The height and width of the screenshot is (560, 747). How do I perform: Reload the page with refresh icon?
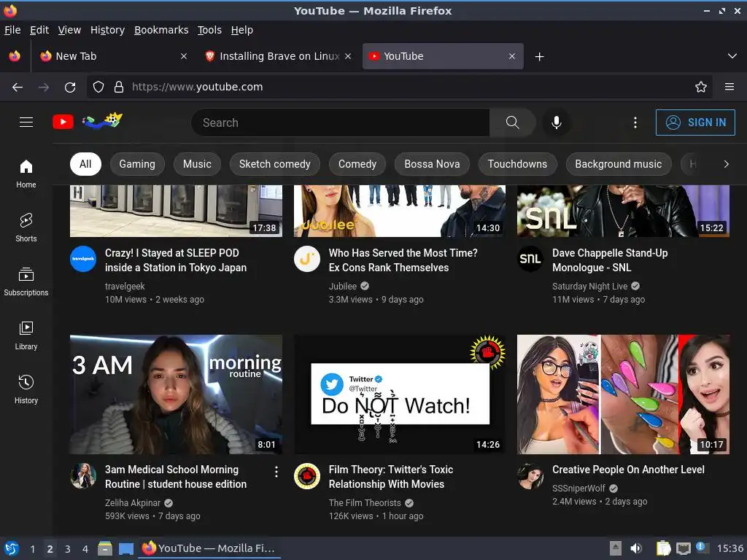pyautogui.click(x=70, y=87)
